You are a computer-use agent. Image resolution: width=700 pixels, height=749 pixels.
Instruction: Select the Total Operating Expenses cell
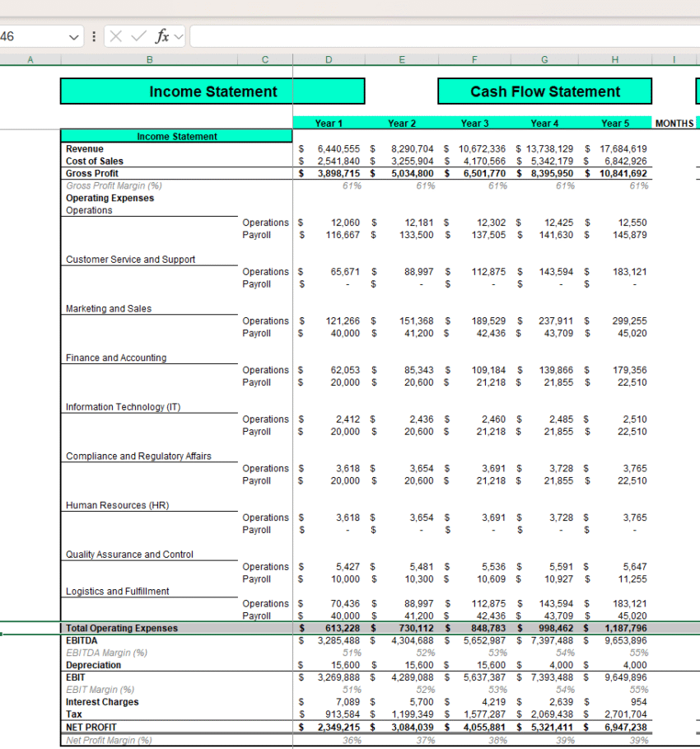coord(119,628)
